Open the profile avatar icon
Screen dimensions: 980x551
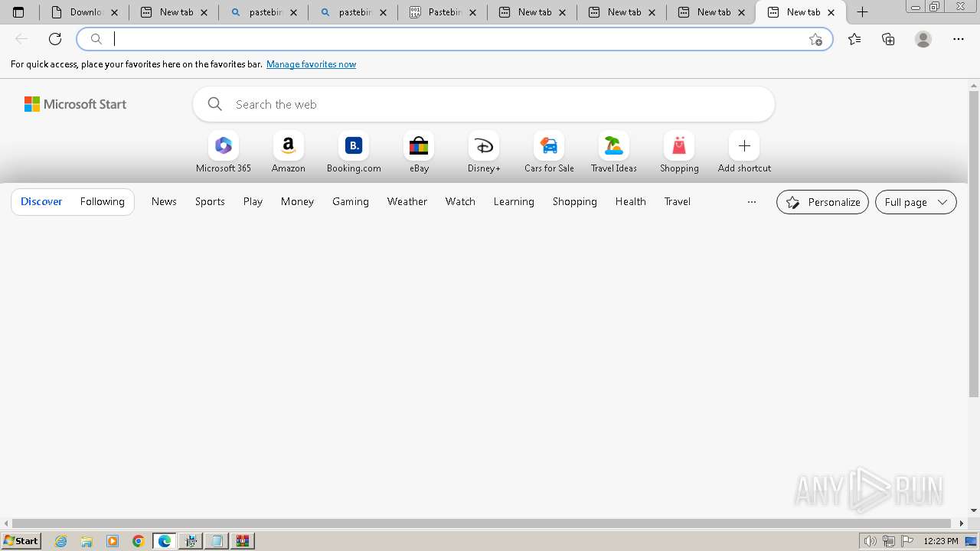923,39
